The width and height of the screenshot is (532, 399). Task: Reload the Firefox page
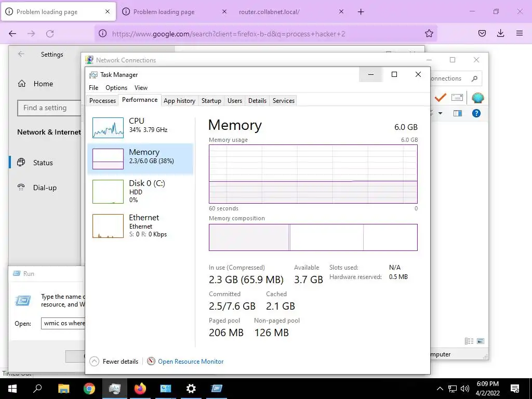(50, 34)
